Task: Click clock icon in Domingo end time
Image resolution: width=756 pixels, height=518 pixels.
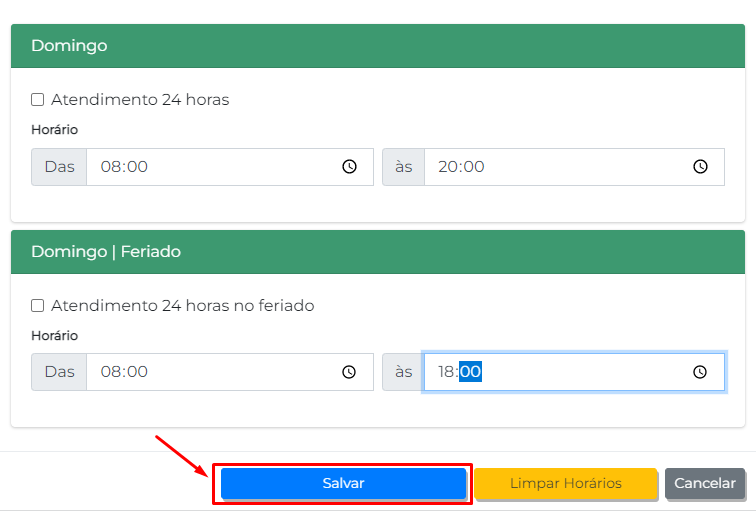Action: (x=701, y=167)
